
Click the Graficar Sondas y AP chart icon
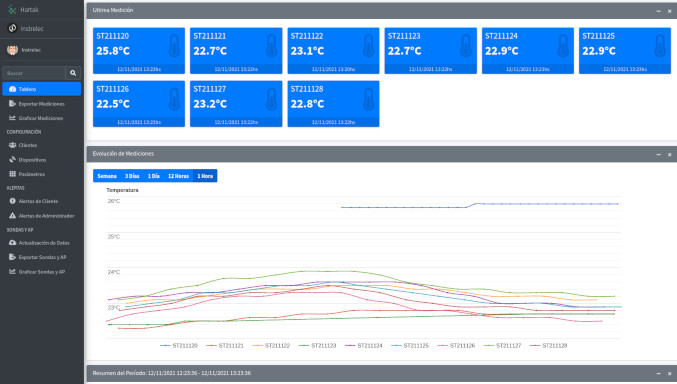(13, 272)
